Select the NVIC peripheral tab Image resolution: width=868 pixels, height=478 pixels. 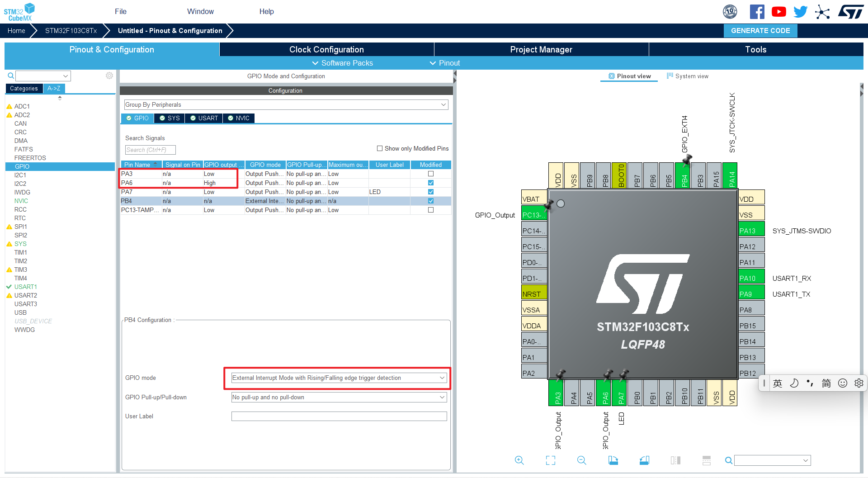click(x=239, y=118)
